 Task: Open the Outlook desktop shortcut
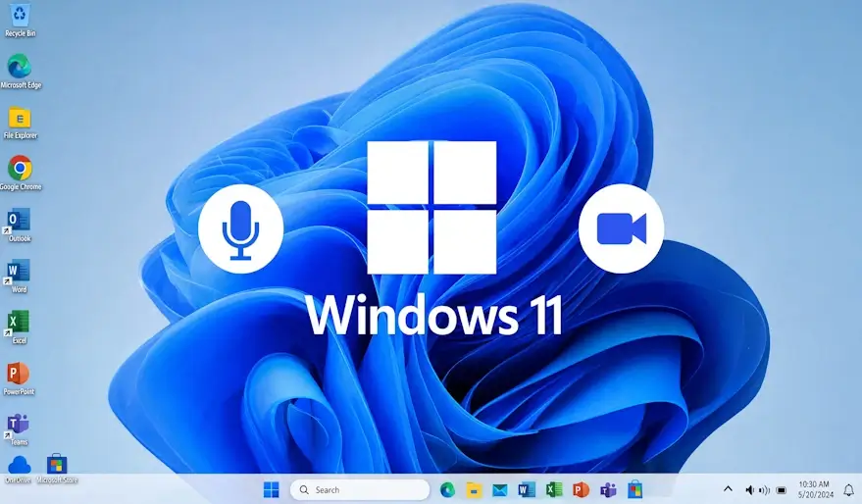coord(19,225)
